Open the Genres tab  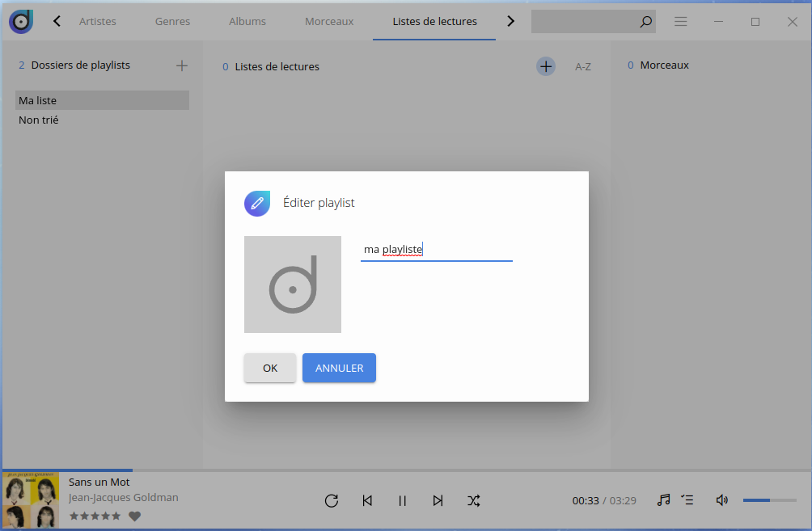172,22
